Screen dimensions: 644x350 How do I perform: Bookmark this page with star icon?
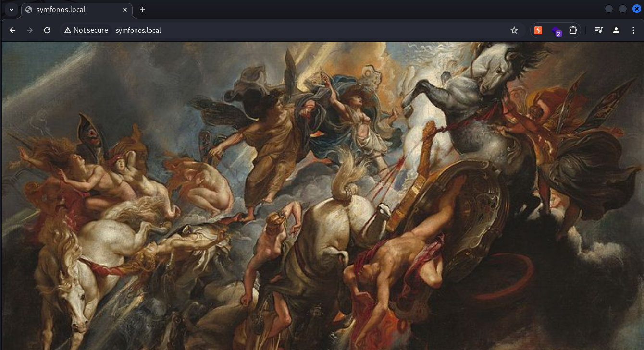pyautogui.click(x=514, y=30)
